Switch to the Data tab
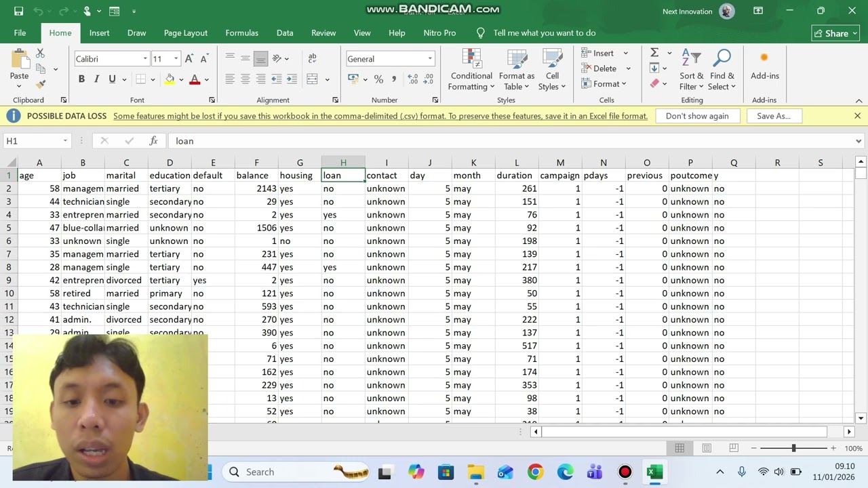This screenshot has width=868, height=488. (x=285, y=33)
